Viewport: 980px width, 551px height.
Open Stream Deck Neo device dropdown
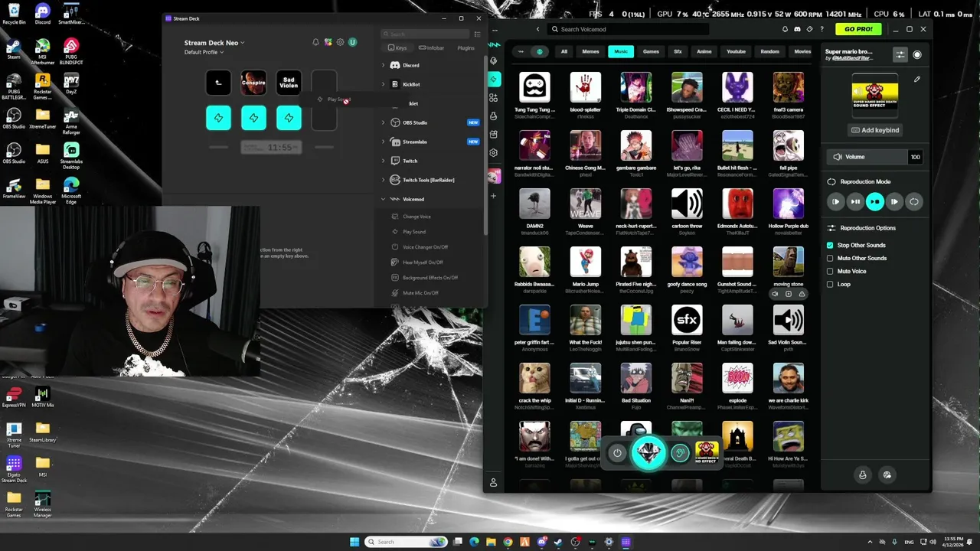click(x=214, y=43)
